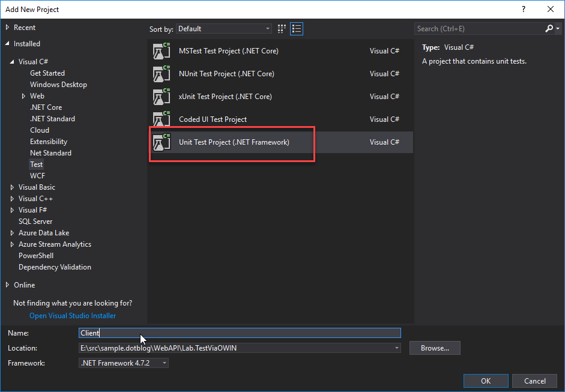Expand the Visual Basic node

tap(12, 187)
